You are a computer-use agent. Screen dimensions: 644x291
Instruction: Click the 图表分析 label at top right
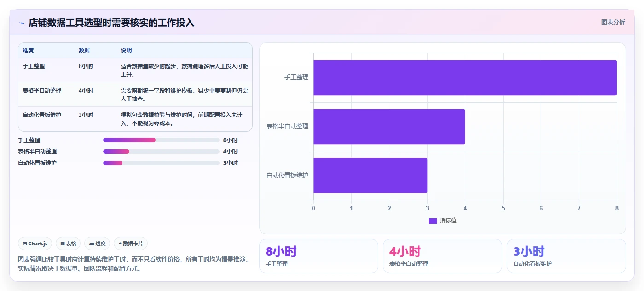click(x=613, y=22)
